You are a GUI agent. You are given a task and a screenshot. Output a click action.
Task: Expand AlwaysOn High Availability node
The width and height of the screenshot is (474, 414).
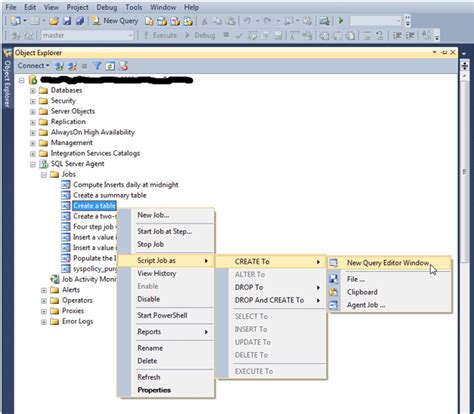tap(33, 133)
